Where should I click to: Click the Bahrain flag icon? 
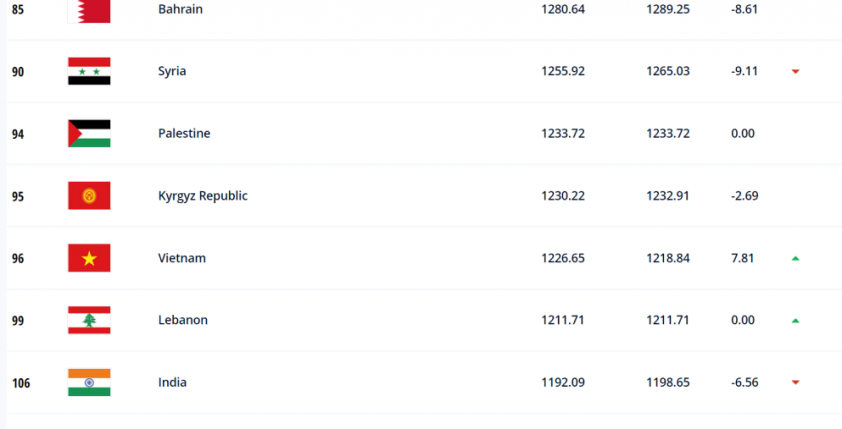(x=89, y=10)
